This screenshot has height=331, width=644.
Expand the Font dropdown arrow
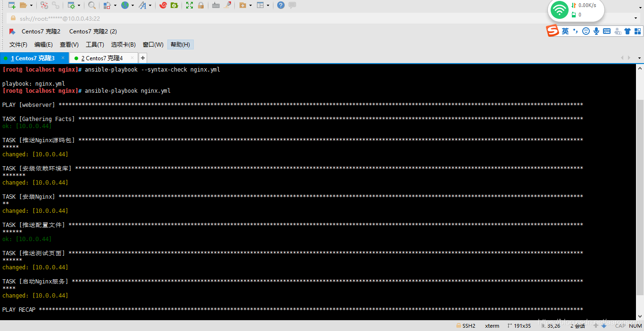pos(150,6)
